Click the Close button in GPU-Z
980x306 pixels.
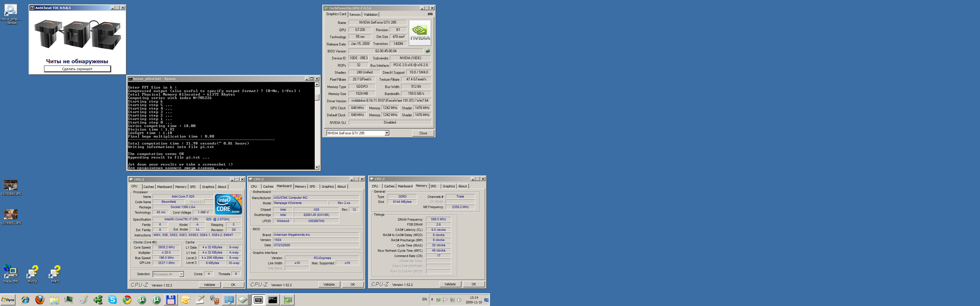click(x=423, y=133)
